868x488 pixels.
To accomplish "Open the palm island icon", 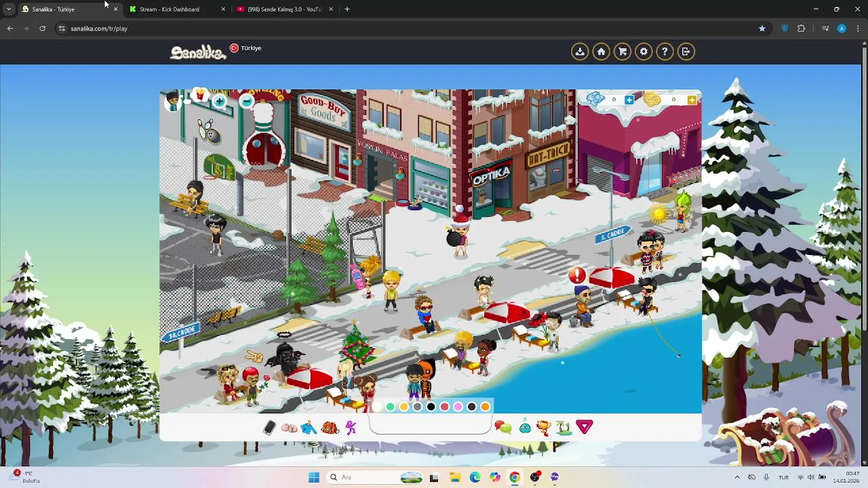I will pos(564,427).
